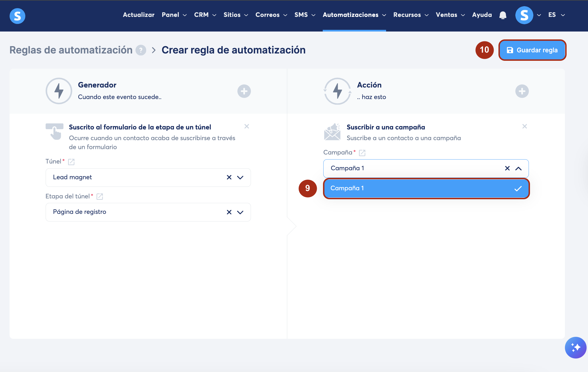Image resolution: width=588 pixels, height=372 pixels.
Task: Click the notification bell icon
Action: coord(503,15)
